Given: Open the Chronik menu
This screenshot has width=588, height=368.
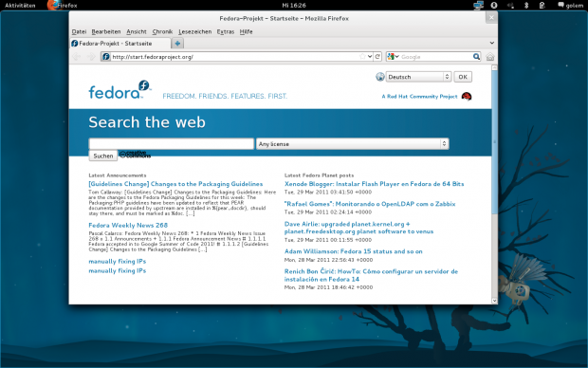Looking at the screenshot, I should [x=162, y=31].
